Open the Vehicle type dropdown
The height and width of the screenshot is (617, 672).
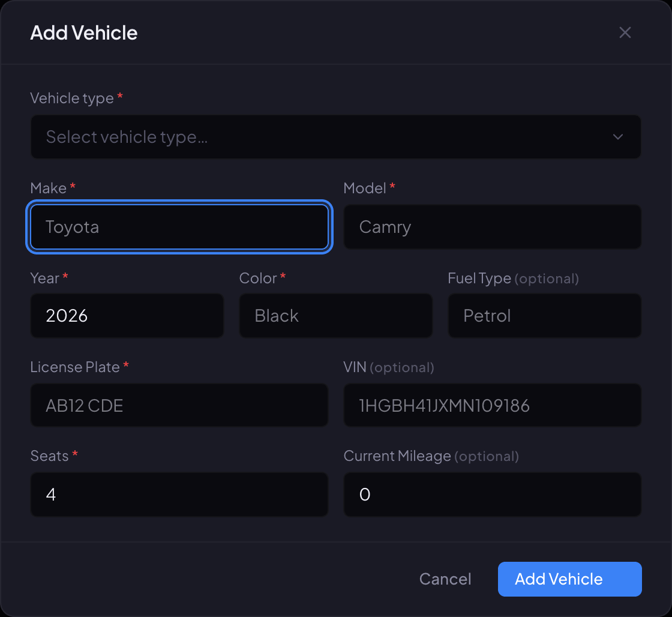pyautogui.click(x=336, y=137)
